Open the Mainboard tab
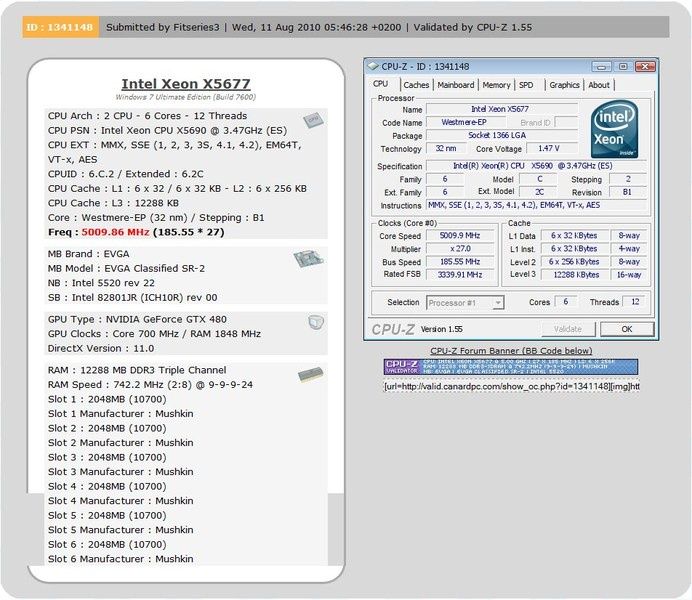Image resolution: width=692 pixels, height=600 pixels. (x=456, y=85)
